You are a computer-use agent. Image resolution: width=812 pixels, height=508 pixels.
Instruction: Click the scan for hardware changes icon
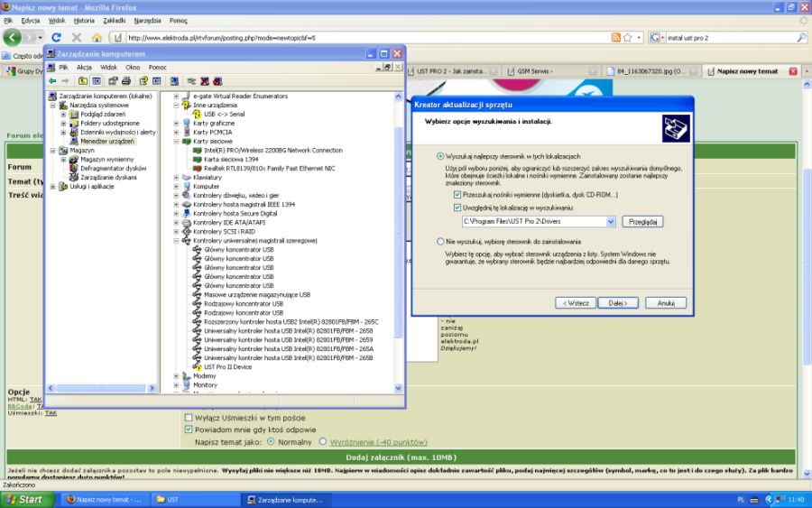(x=174, y=81)
